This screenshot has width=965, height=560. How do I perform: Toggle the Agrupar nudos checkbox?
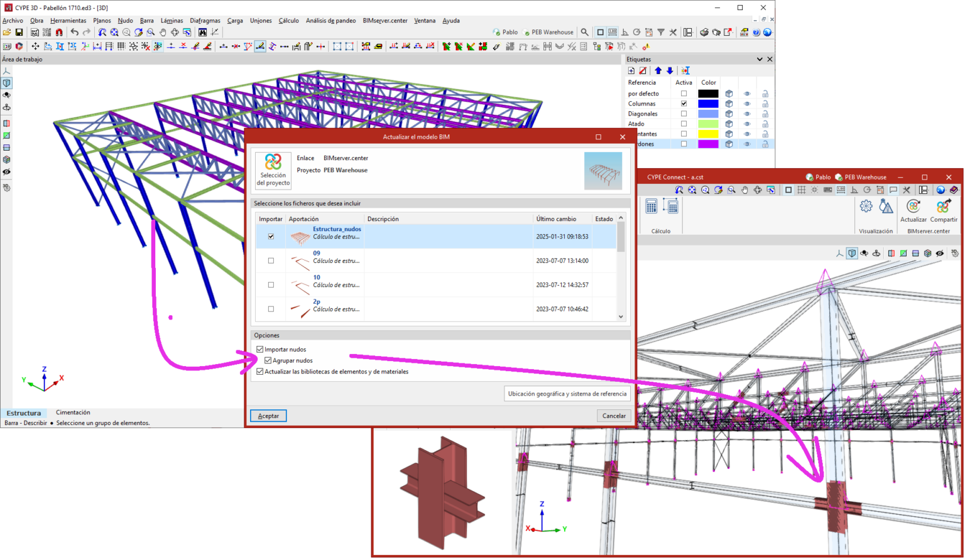pyautogui.click(x=268, y=361)
